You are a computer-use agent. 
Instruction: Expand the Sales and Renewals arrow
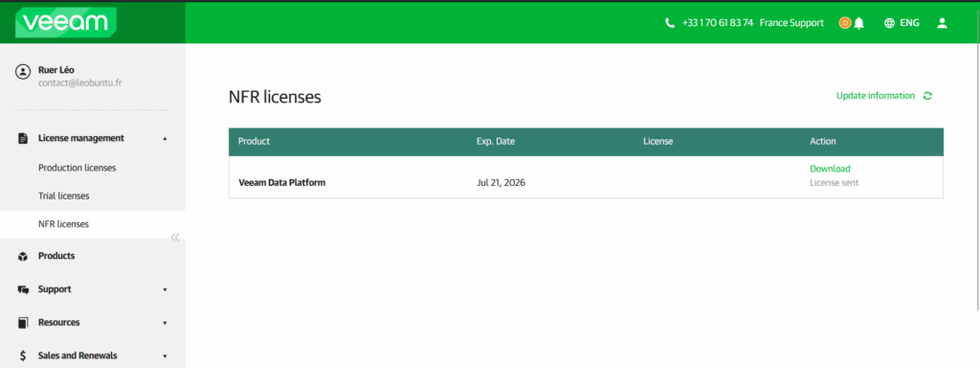click(x=165, y=356)
